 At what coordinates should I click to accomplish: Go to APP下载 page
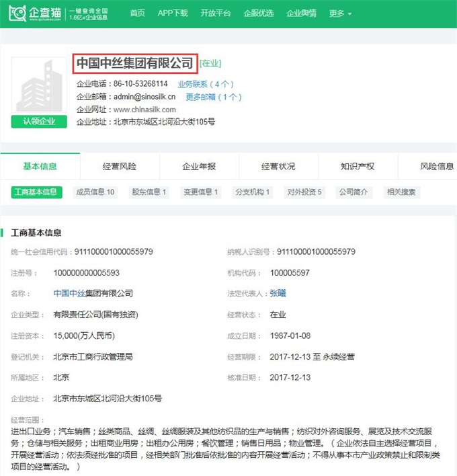[173, 13]
